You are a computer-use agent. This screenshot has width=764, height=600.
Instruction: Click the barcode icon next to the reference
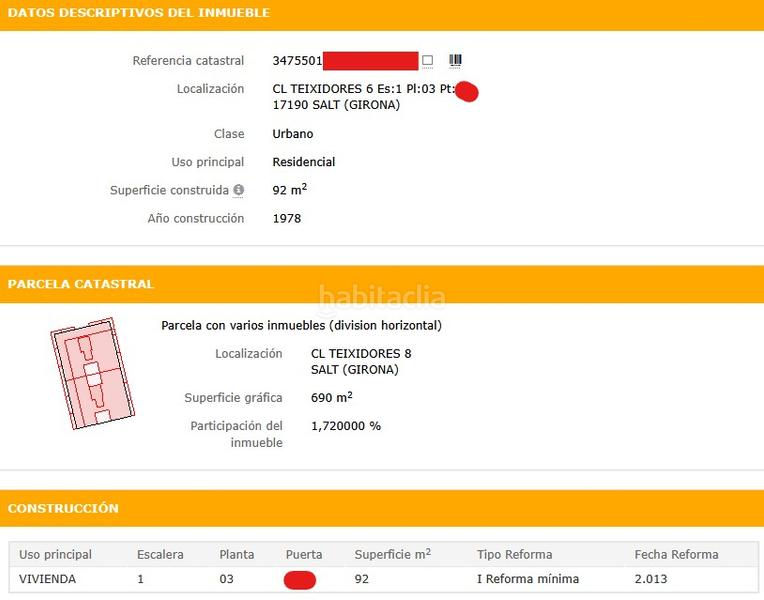tap(455, 61)
